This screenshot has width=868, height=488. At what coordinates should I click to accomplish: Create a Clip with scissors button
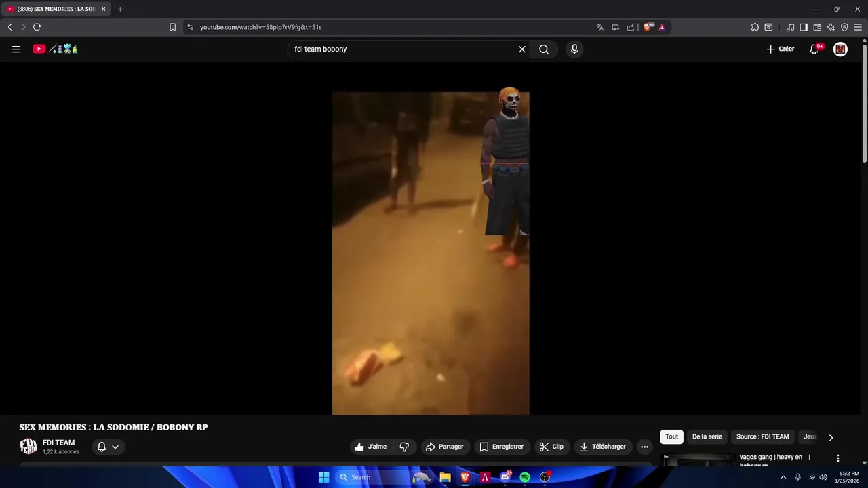(552, 447)
